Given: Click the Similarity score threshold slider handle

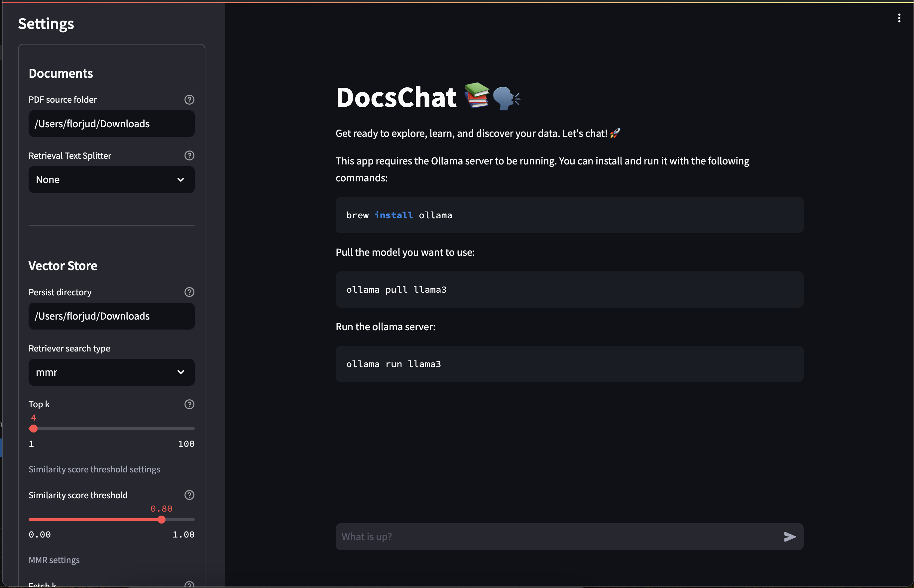Looking at the screenshot, I should pyautogui.click(x=162, y=520).
